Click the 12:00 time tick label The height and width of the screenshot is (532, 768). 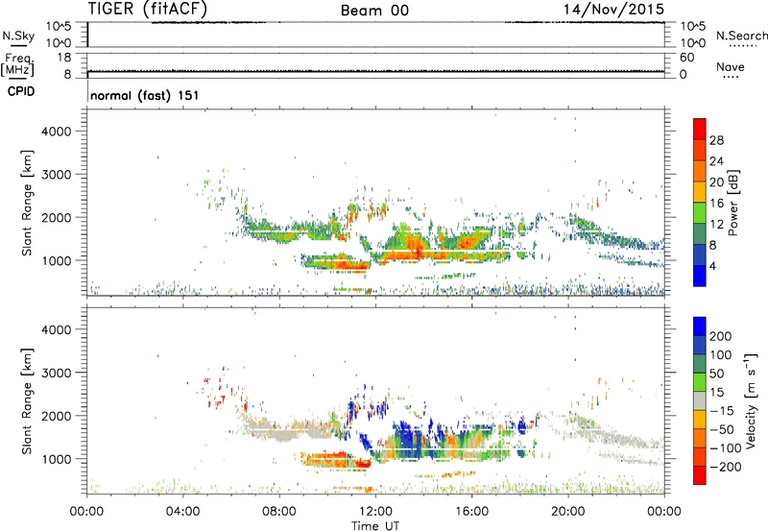pyautogui.click(x=375, y=512)
